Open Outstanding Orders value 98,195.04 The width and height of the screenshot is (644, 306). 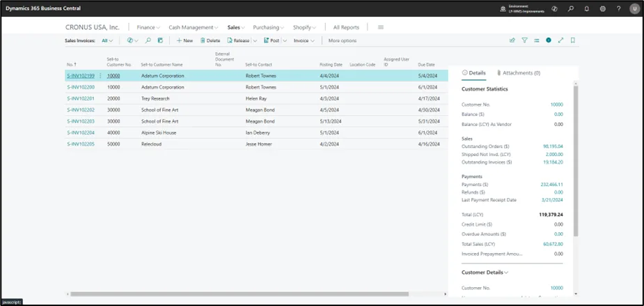click(553, 146)
